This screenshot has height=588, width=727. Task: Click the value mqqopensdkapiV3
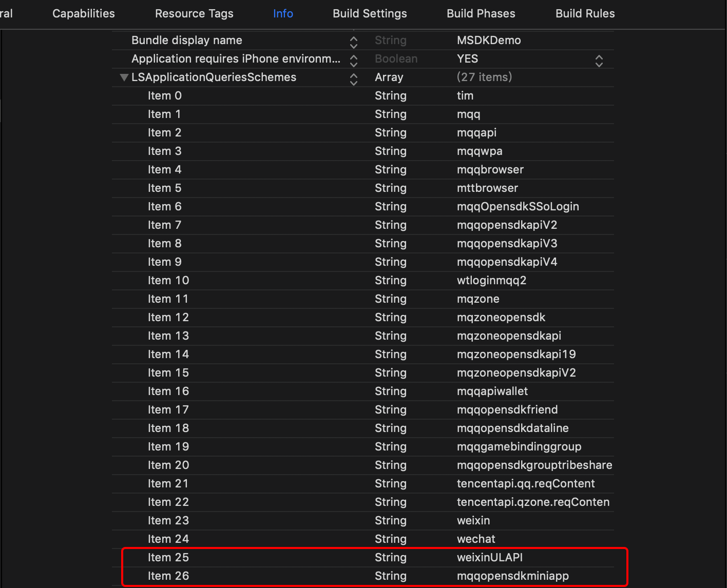click(507, 244)
